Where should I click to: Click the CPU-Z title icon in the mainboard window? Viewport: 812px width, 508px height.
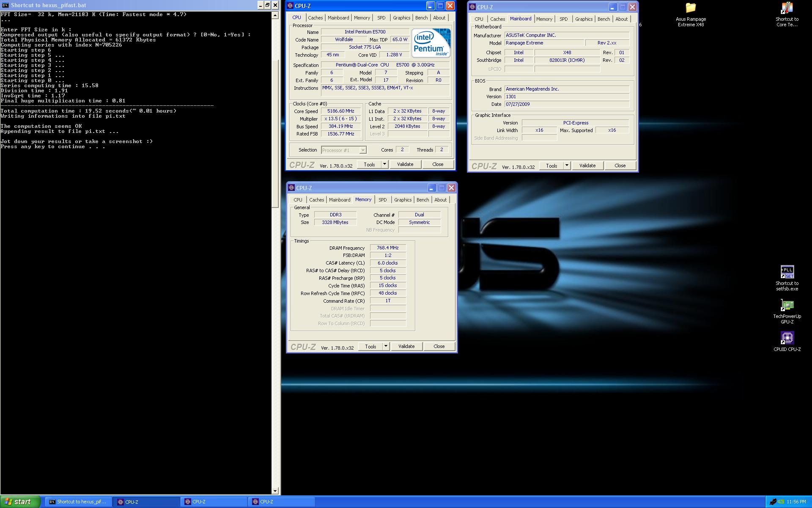[472, 7]
